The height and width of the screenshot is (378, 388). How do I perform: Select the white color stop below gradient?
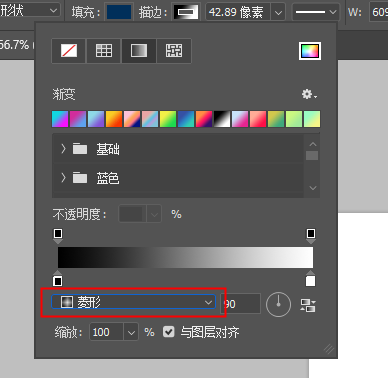coord(310,279)
